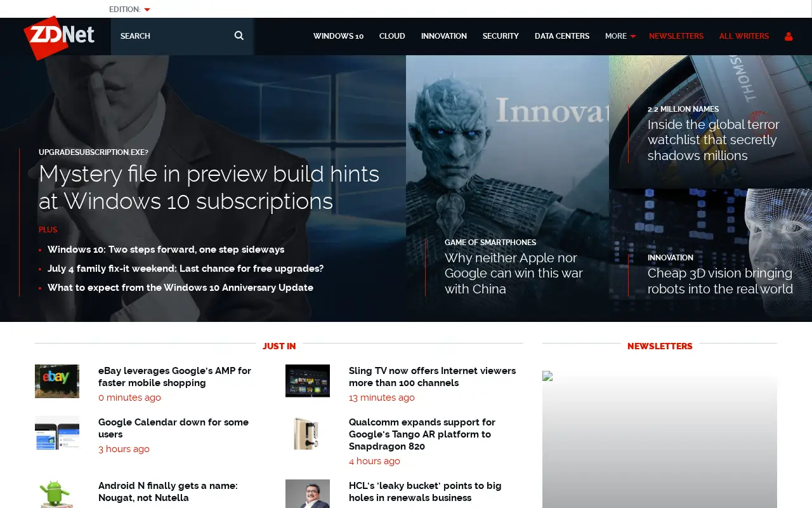Image resolution: width=812 pixels, height=508 pixels.
Task: Click the ZDNet logo
Action: pyautogui.click(x=59, y=37)
